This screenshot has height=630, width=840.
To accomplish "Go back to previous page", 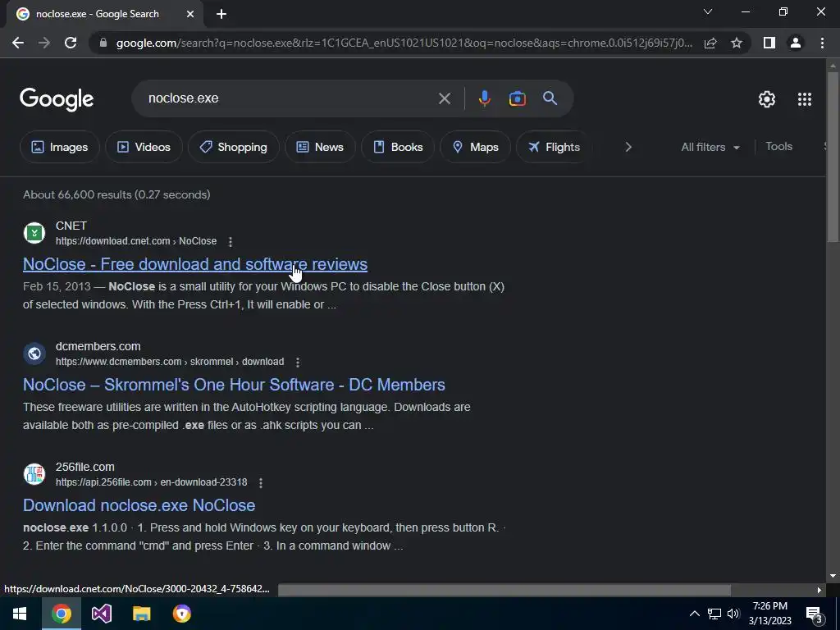I will (x=18, y=43).
